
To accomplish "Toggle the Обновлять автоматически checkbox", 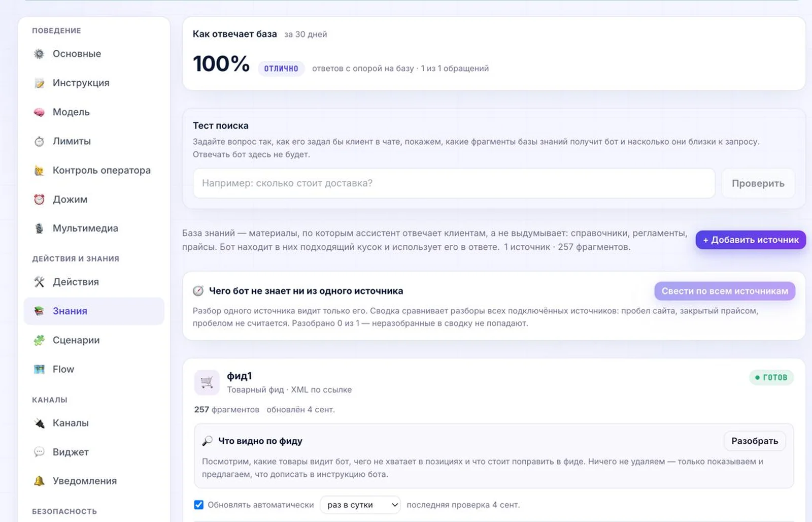I will pyautogui.click(x=199, y=505).
